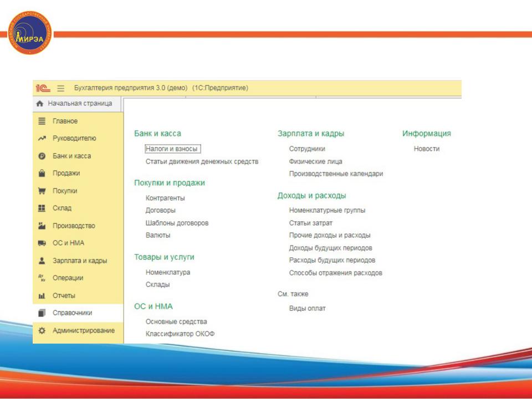The image size is (532, 399).
Task: Click the home icon on Начальная страница
Action: click(x=40, y=104)
